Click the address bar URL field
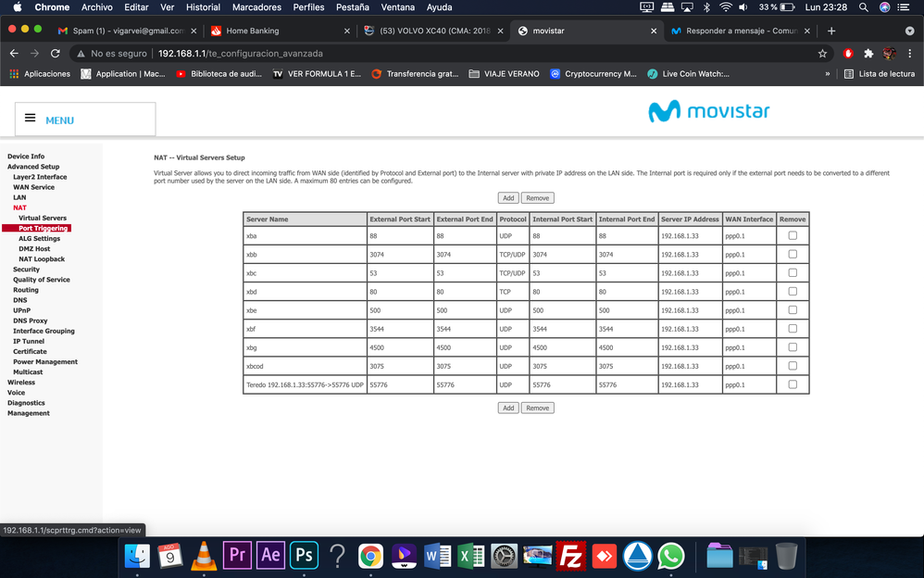Screen dimensions: 924x578 (463, 54)
